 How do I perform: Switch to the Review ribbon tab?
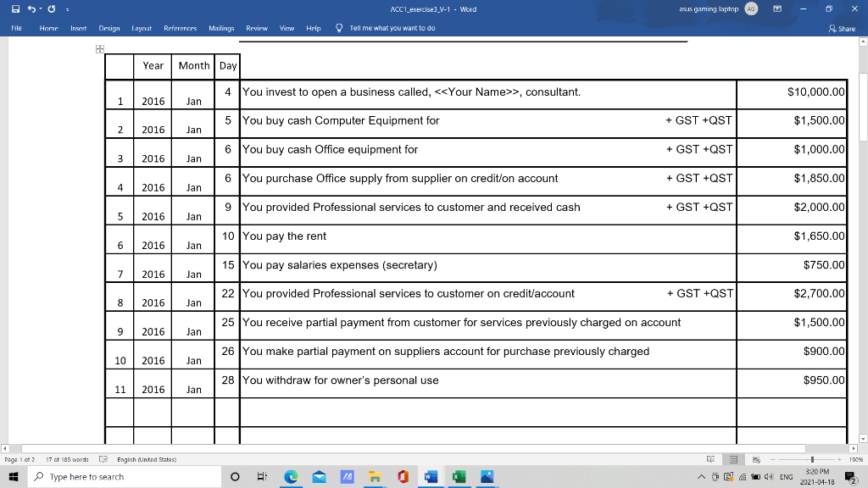click(x=256, y=28)
